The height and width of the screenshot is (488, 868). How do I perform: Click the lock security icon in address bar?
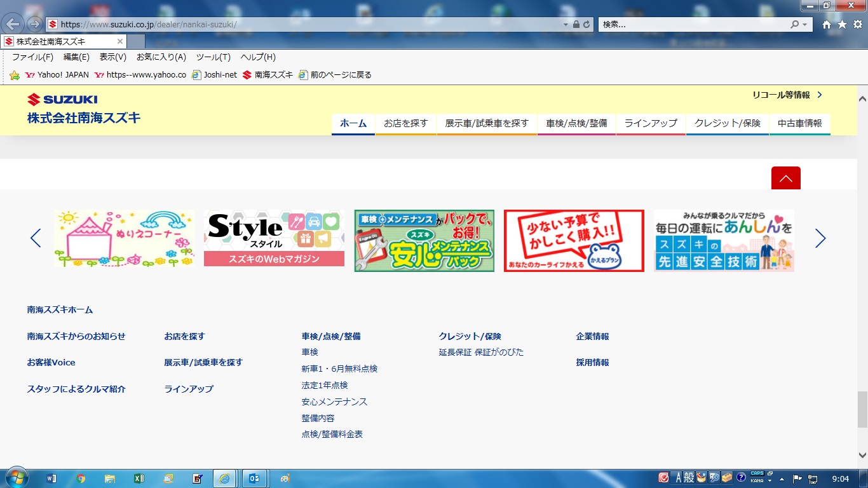click(576, 24)
